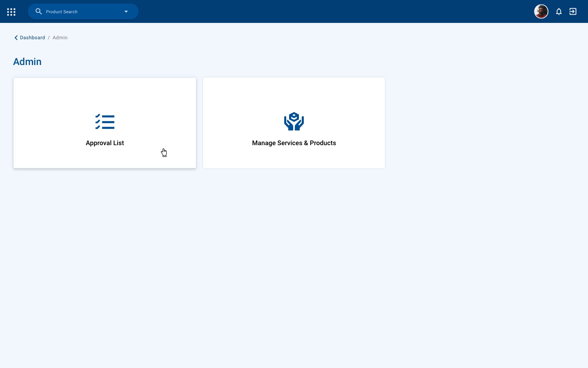This screenshot has width=588, height=368.
Task: Click the Manage Services & Products hands icon
Action: click(294, 121)
